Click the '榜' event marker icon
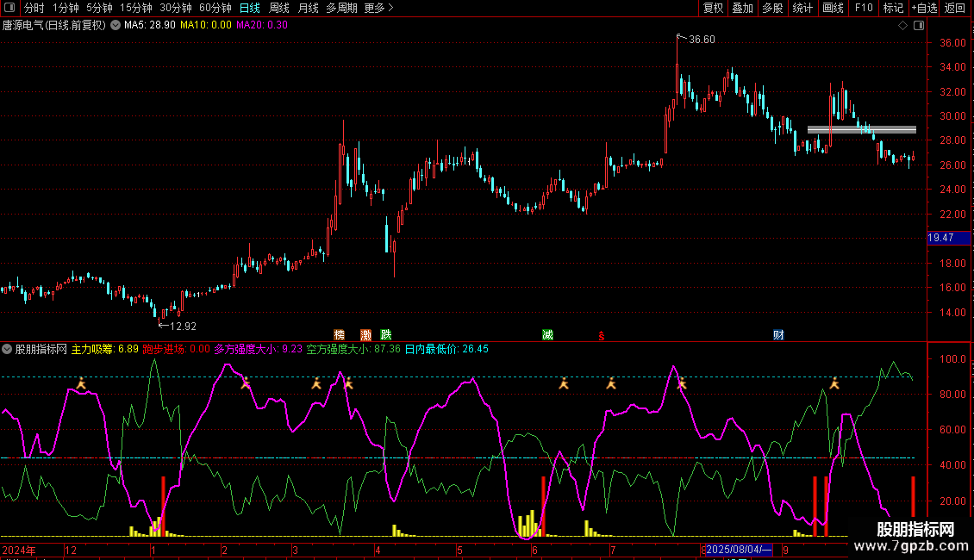974x560 pixels. point(340,334)
